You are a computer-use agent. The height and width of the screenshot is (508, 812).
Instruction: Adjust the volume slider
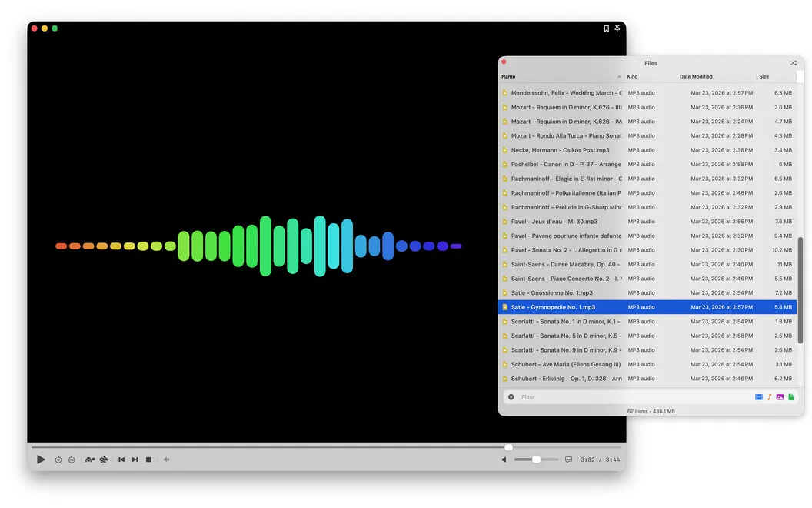coord(537,460)
